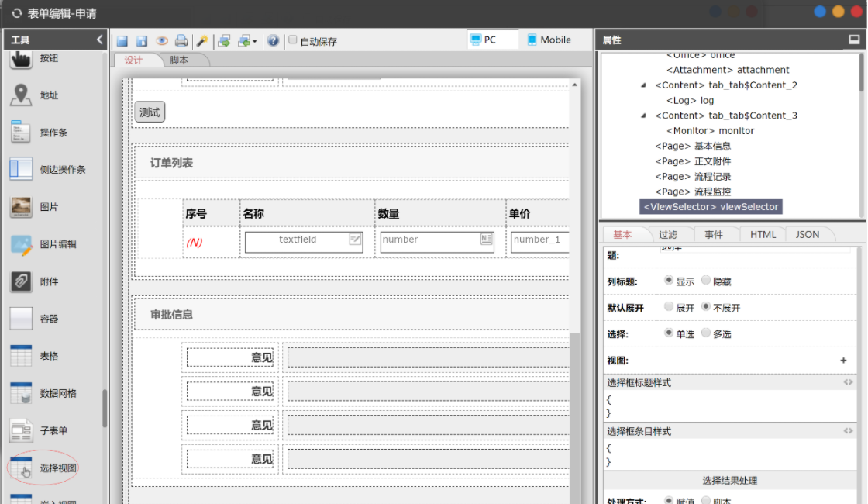Open the 事件 properties tab
868x504 pixels.
click(713, 234)
